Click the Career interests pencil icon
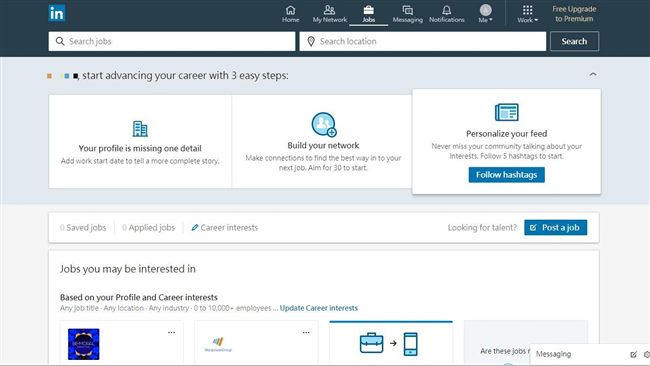This screenshot has height=366, width=650. click(x=194, y=228)
